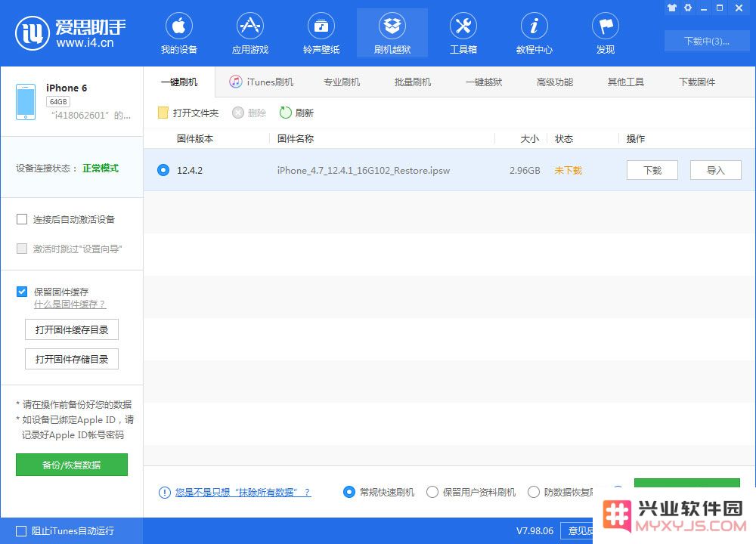This screenshot has height=544, width=756.
Task: Click the info icon beside erase-data link
Action: (164, 493)
